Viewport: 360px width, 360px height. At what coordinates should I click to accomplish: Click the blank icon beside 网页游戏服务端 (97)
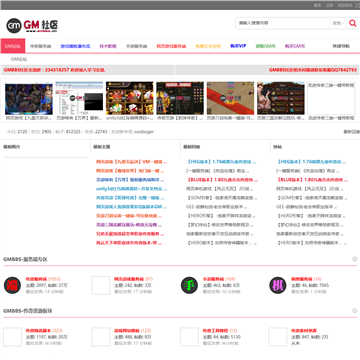[x=101, y=285]
